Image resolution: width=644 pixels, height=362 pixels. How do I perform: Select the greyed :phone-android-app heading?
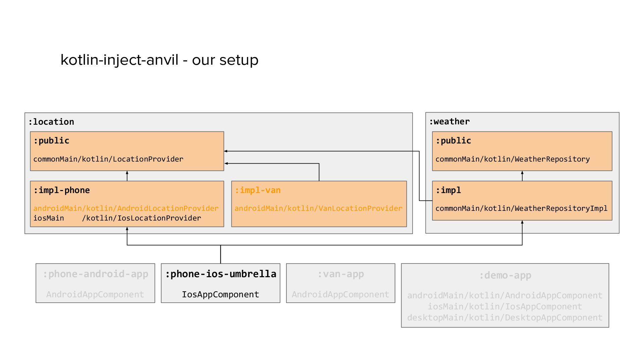(x=95, y=274)
